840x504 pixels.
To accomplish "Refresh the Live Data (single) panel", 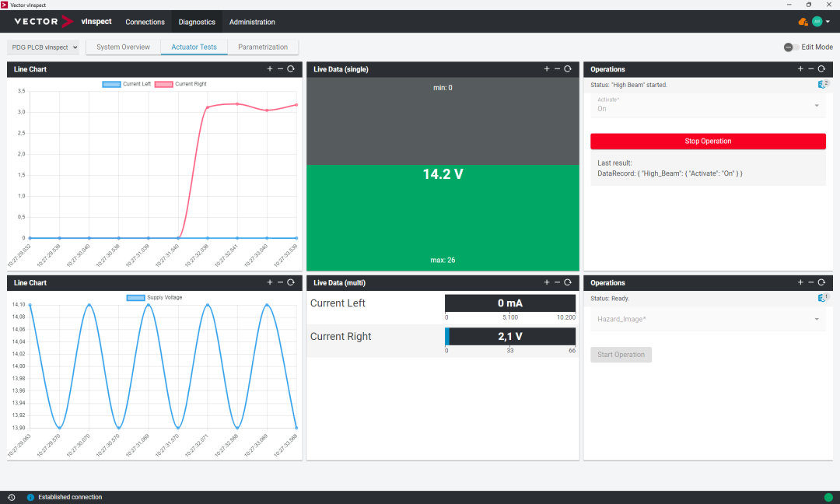I will pos(568,69).
